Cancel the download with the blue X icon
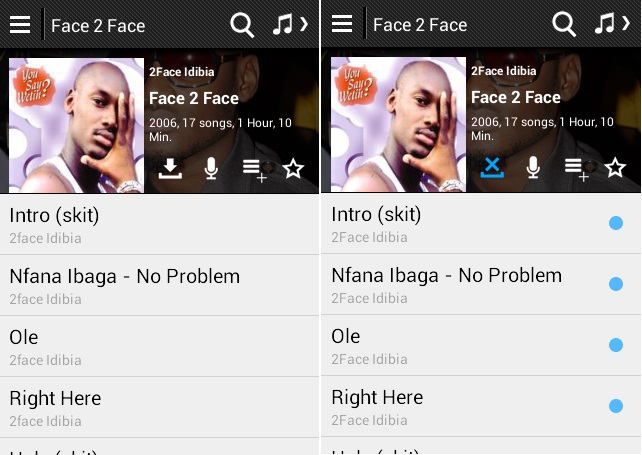 coord(492,167)
